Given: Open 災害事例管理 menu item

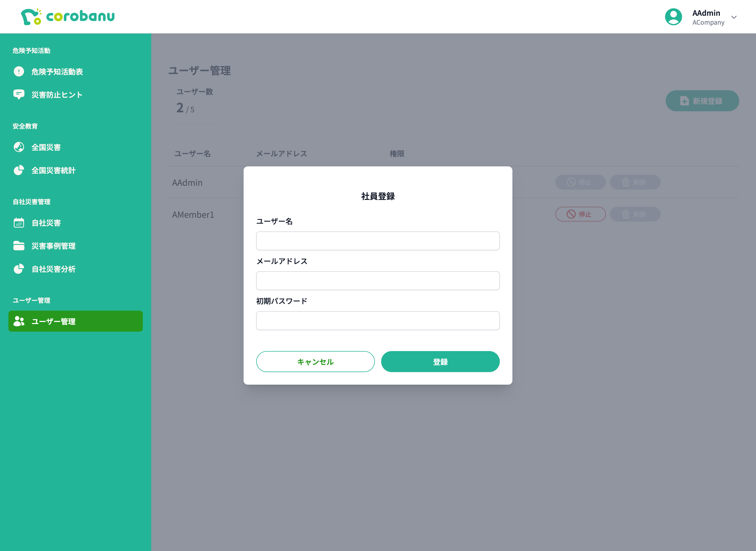Looking at the screenshot, I should (x=75, y=246).
